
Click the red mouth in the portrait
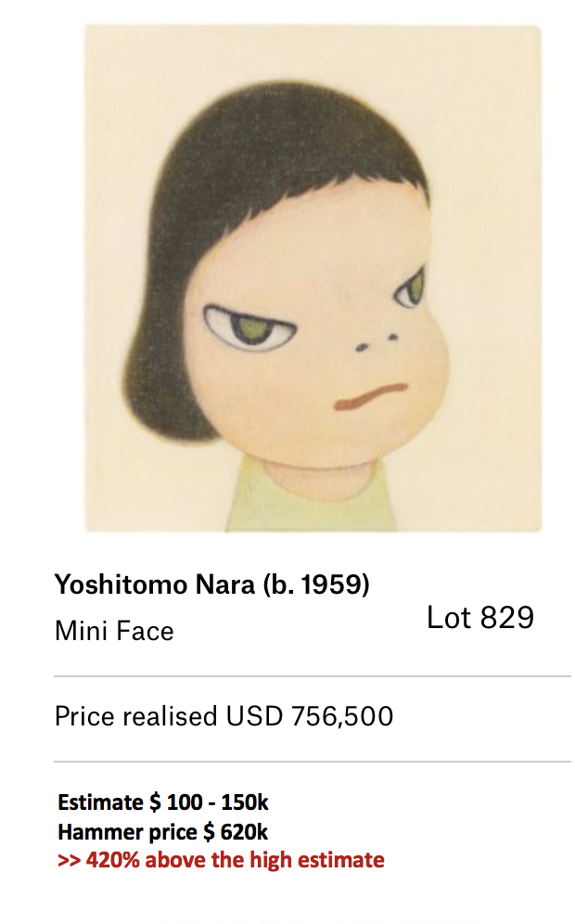click(370, 396)
